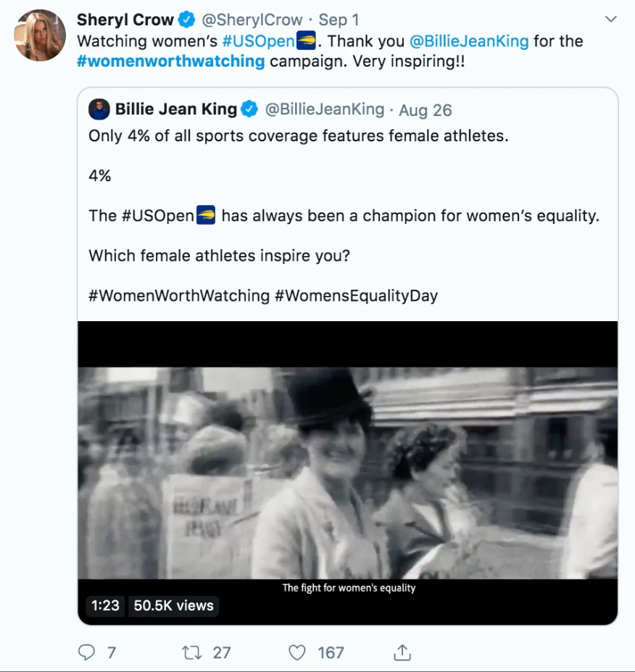The image size is (635, 672).
Task: Click the 1:23 video duration badge
Action: (x=105, y=605)
